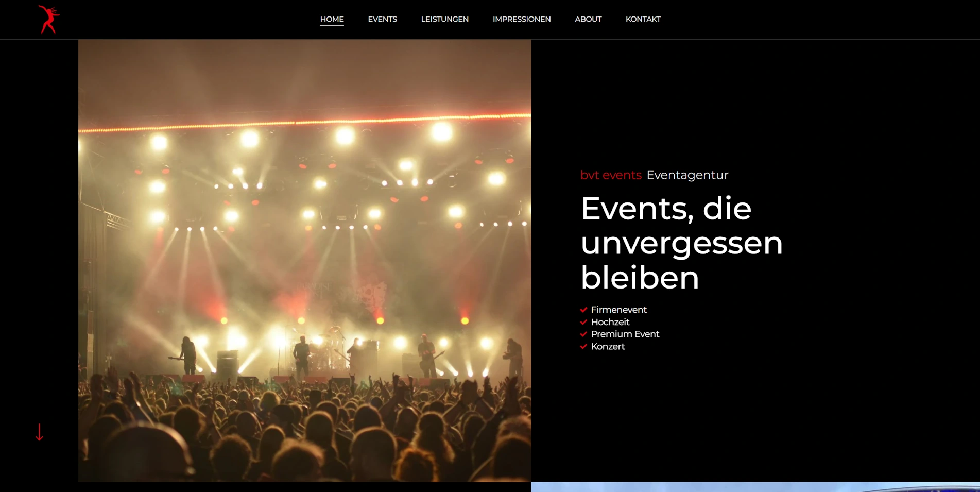Viewport: 980px width, 492px height.
Task: Go to the EVENTS page
Action: (382, 19)
